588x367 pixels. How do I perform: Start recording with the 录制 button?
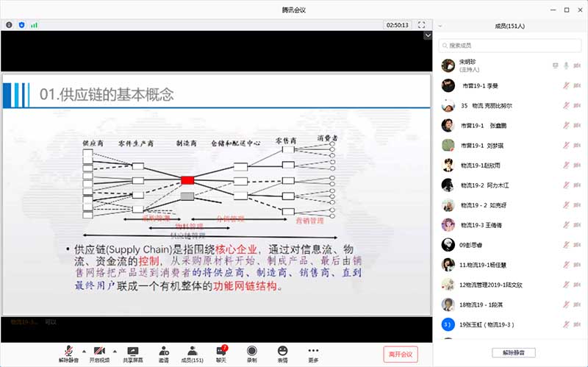pyautogui.click(x=251, y=354)
